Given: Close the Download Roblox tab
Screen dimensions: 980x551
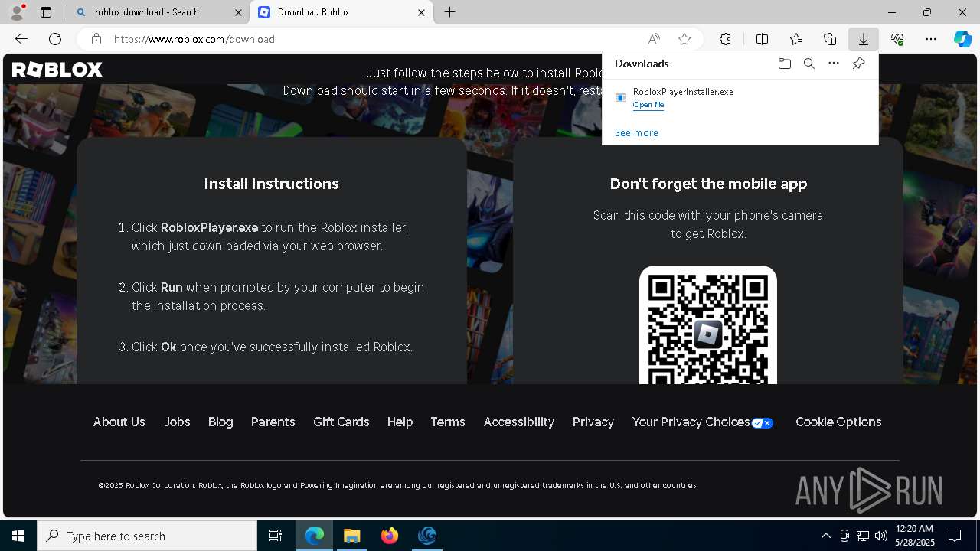Looking at the screenshot, I should [421, 12].
